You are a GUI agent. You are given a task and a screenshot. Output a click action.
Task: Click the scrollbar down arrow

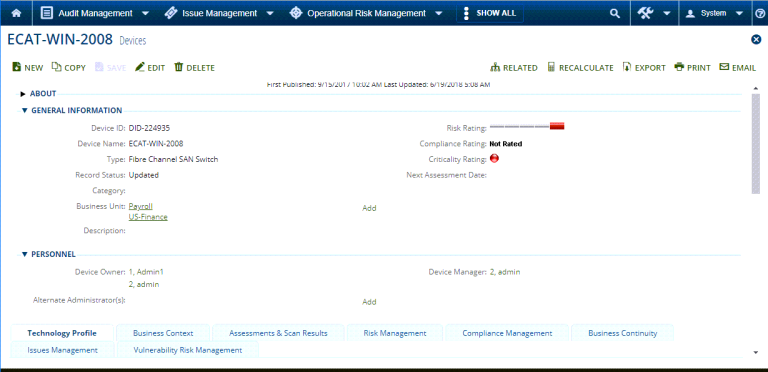755,352
